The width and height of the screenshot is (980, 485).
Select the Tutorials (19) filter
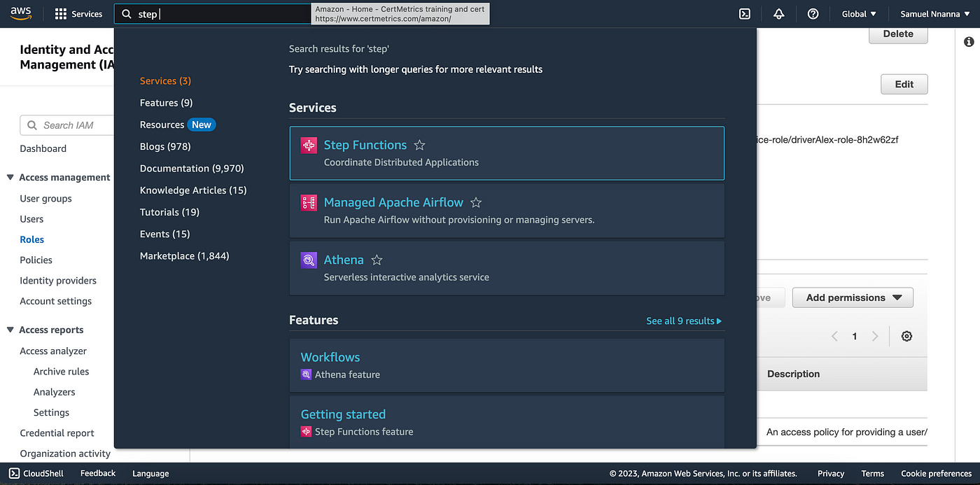pyautogui.click(x=169, y=211)
